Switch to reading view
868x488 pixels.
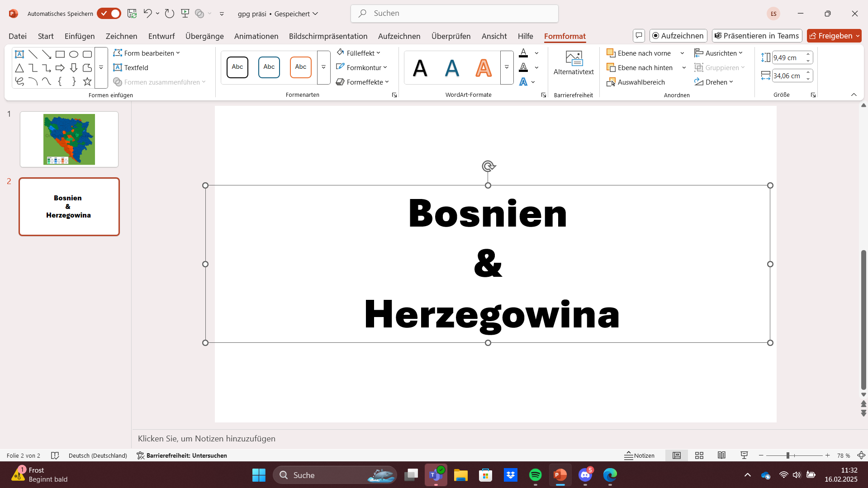tap(721, 455)
